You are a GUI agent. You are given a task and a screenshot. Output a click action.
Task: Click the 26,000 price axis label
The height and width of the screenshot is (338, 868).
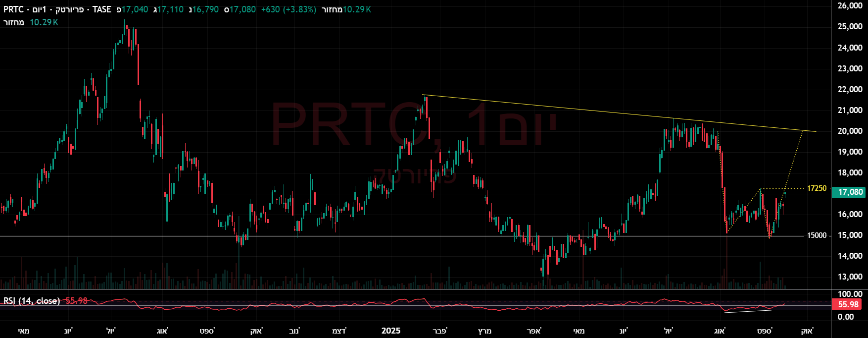click(x=850, y=5)
